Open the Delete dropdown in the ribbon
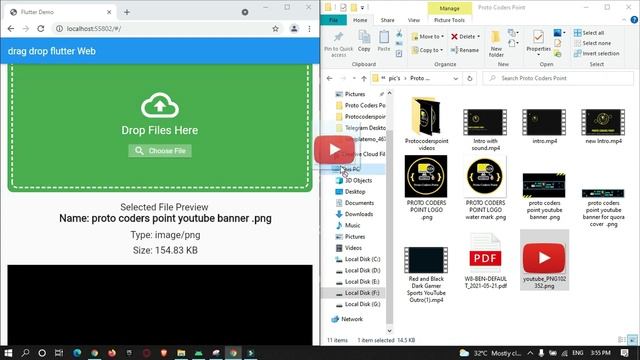This screenshot has width=640, height=360. click(x=466, y=36)
